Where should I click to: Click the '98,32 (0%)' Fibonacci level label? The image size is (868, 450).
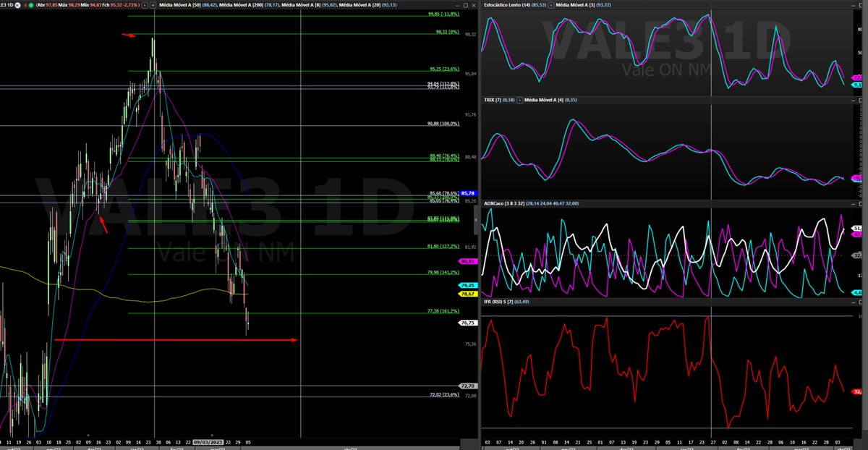(447, 32)
